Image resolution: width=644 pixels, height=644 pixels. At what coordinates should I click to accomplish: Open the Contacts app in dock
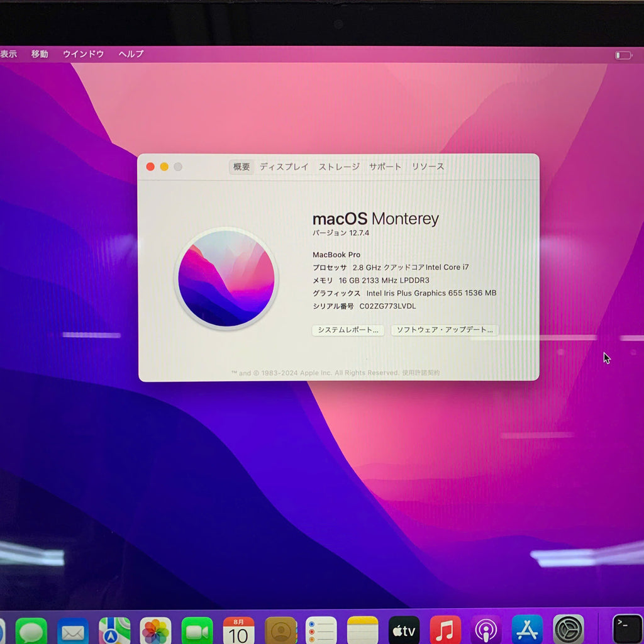pos(280,630)
